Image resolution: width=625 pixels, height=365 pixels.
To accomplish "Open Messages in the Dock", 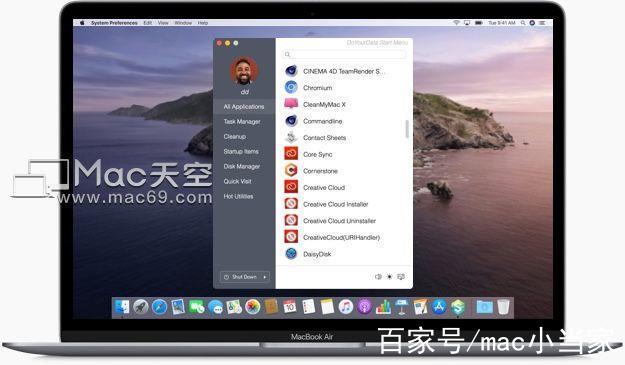I will 215,307.
